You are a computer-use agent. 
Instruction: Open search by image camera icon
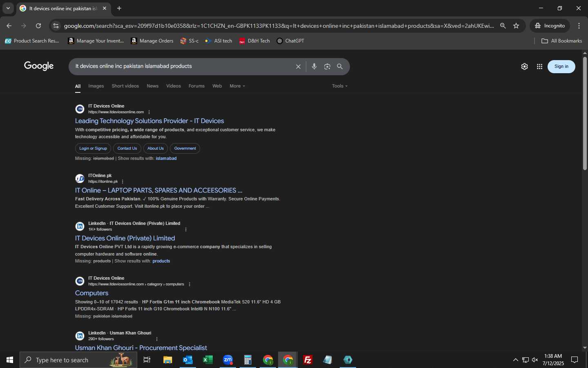tap(327, 67)
